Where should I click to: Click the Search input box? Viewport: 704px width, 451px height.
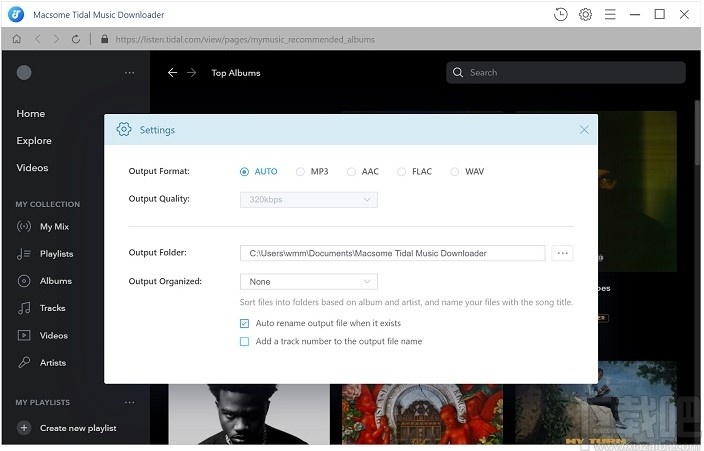point(566,72)
